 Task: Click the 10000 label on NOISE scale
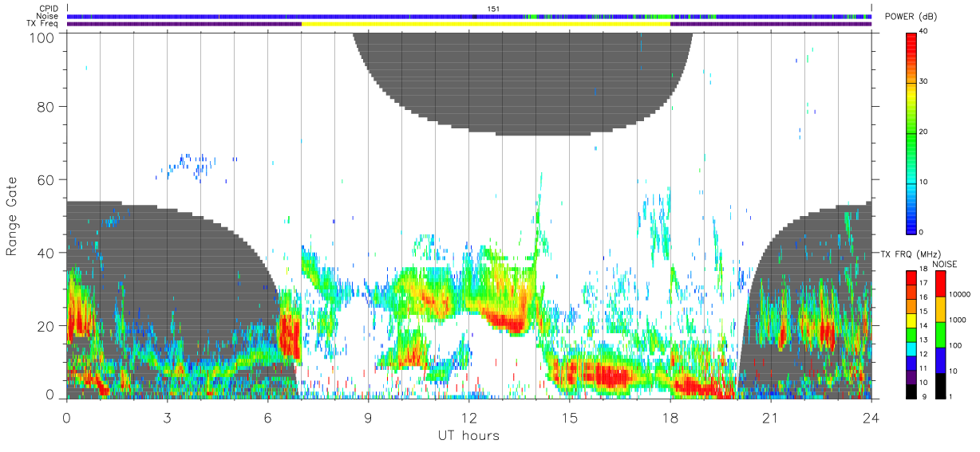tap(961, 294)
